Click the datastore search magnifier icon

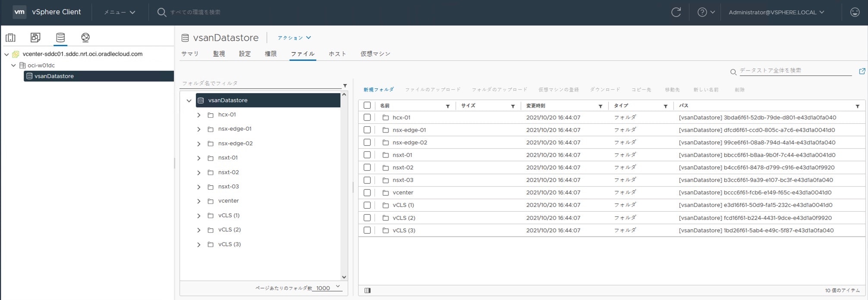733,72
